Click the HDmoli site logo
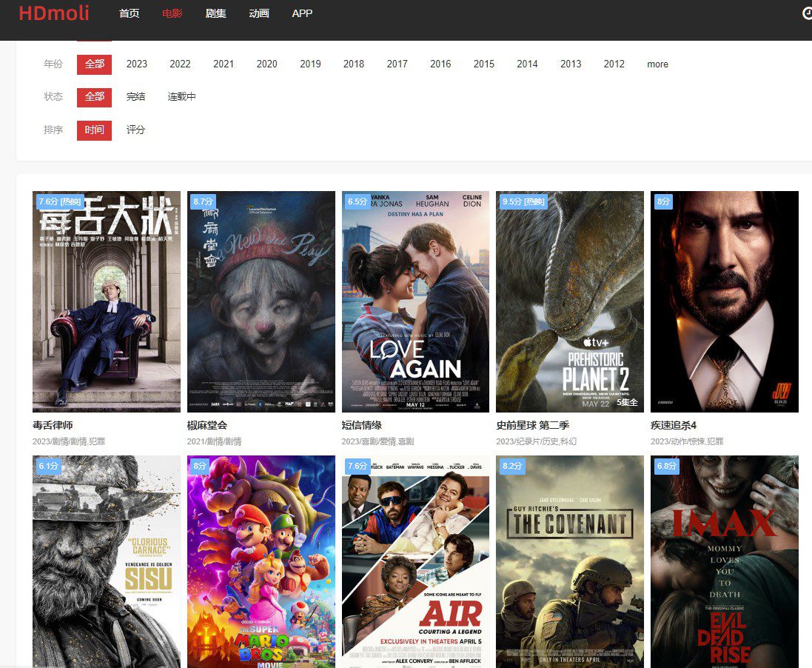This screenshot has height=668, width=812. [53, 13]
